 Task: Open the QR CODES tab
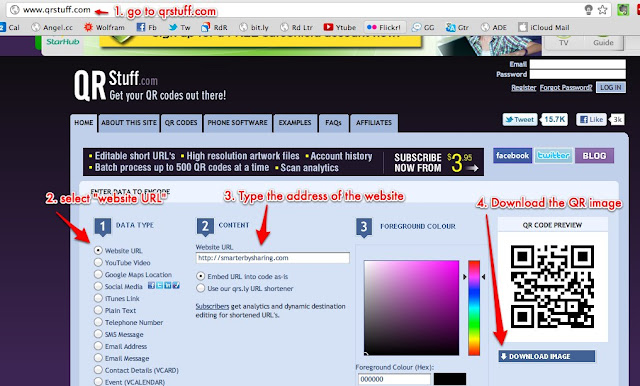(181, 123)
